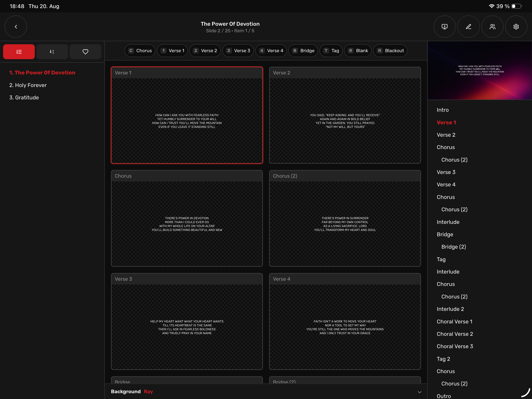Select song 1. The Power Of Devotion
Viewport: 532px width, 399px height.
pyautogui.click(x=42, y=73)
